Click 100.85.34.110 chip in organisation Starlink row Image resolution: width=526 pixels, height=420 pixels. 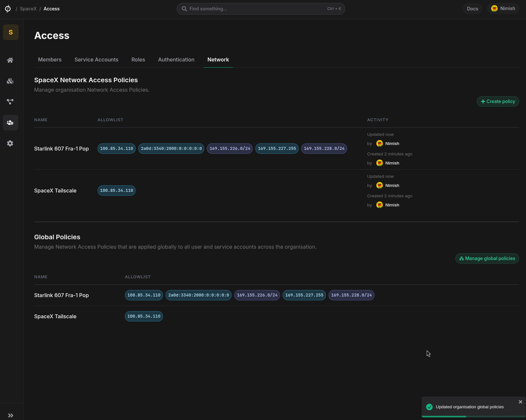pyautogui.click(x=117, y=149)
